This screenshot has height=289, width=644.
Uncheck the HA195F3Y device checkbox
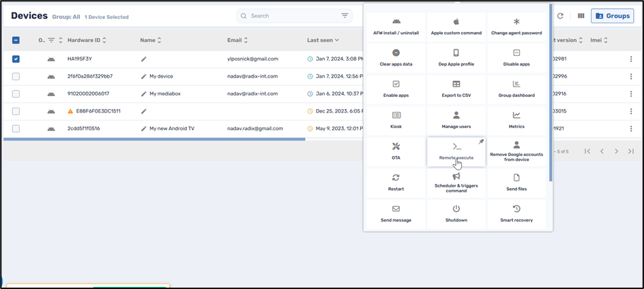(x=16, y=59)
